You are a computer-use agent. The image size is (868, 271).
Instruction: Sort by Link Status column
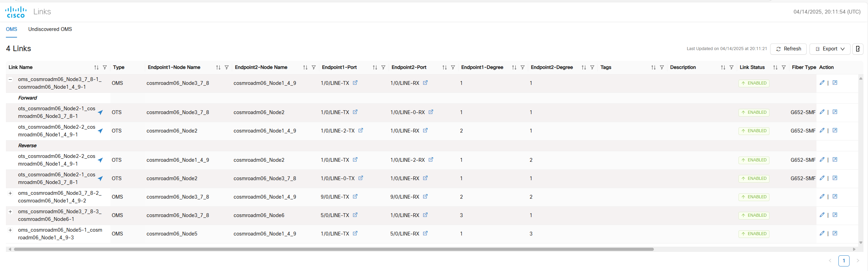click(775, 67)
